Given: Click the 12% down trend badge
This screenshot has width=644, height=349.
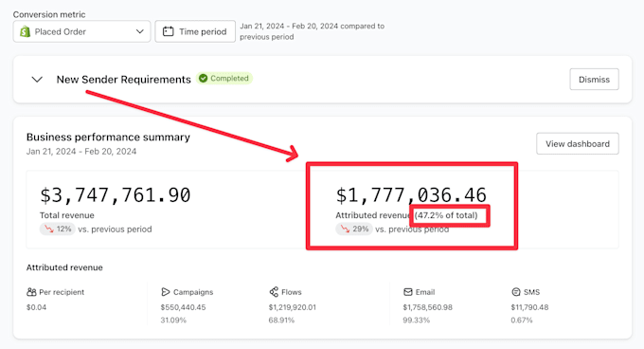Looking at the screenshot, I should (58, 229).
